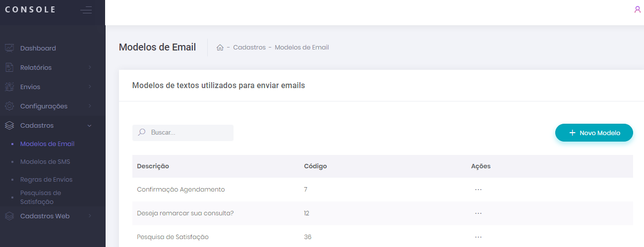
Task: Click the Envios sidebar icon
Action: point(9,87)
